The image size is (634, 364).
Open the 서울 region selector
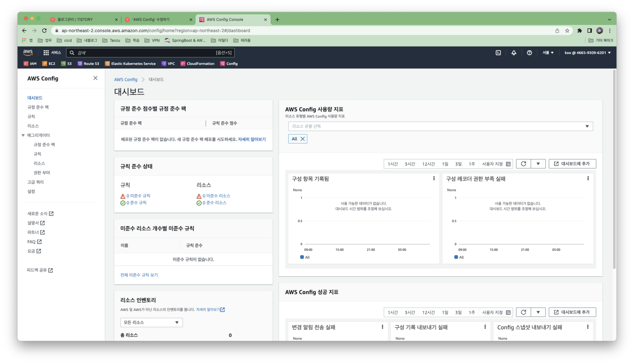click(548, 53)
